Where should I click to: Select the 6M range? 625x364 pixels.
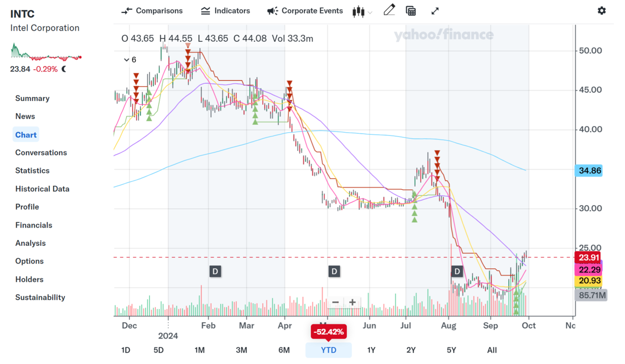tap(284, 350)
